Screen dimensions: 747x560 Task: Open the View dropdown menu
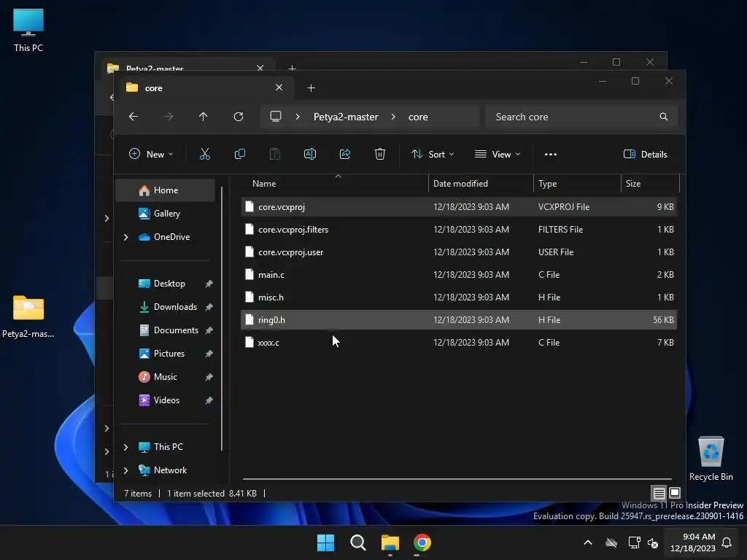click(498, 155)
